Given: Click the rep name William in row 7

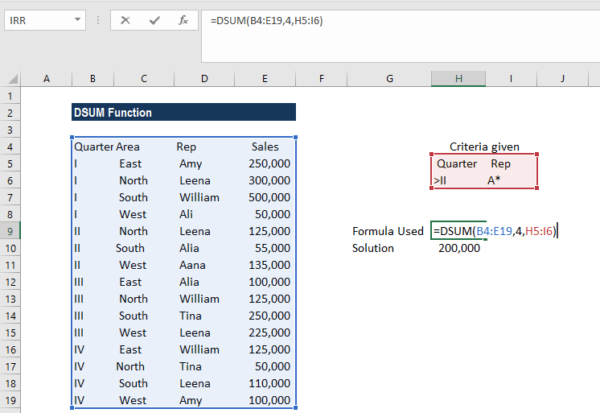Looking at the screenshot, I should coord(199,198).
